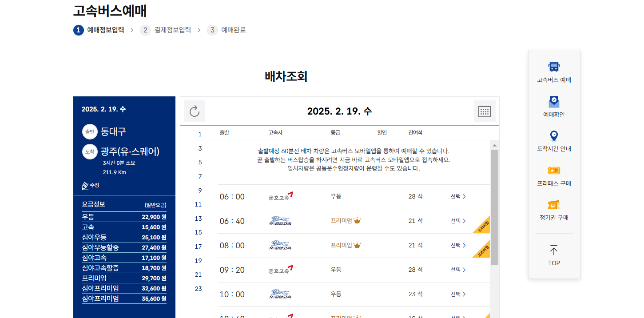Click the refresh schedule icon
Image resolution: width=644 pixels, height=318 pixels.
[195, 111]
